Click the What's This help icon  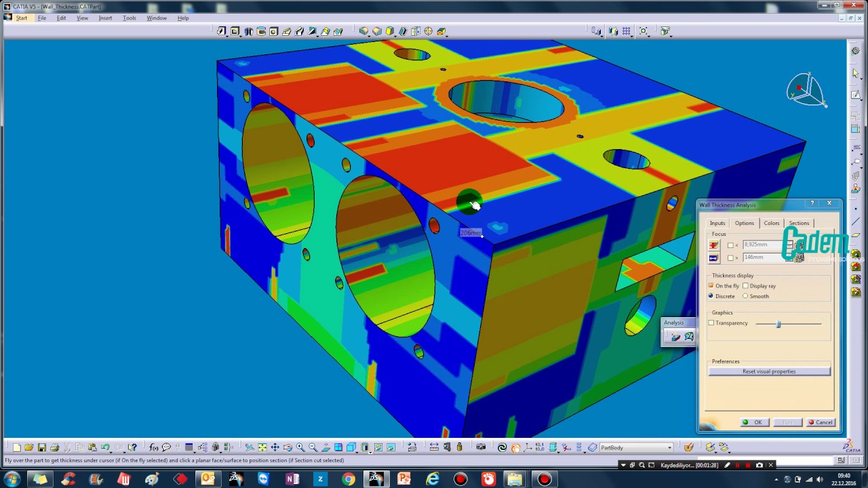(x=132, y=447)
